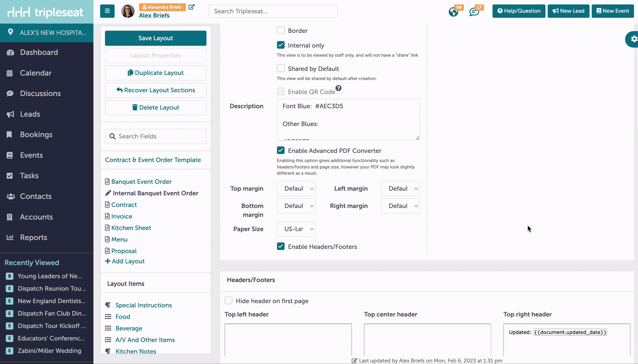The image size is (638, 364).
Task: Check the Shared by Default checkbox
Action: (281, 68)
